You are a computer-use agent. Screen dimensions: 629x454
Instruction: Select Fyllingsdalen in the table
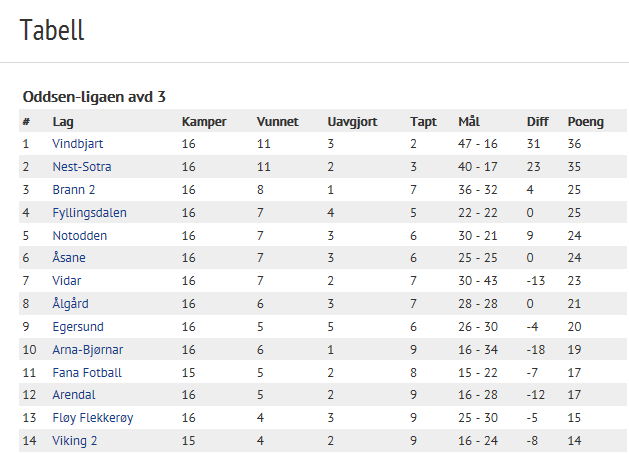89,213
